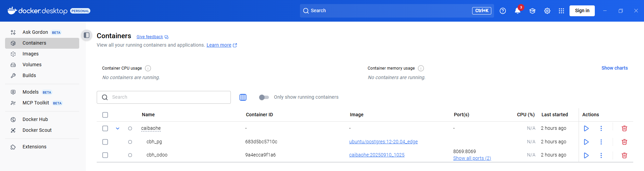Open Volumes section in sidebar
644x171 pixels.
coord(32,65)
